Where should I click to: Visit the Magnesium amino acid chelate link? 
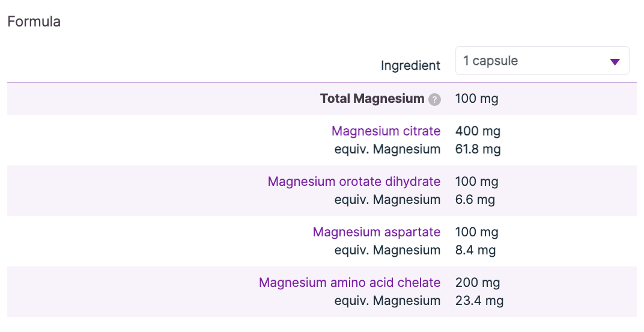350,283
